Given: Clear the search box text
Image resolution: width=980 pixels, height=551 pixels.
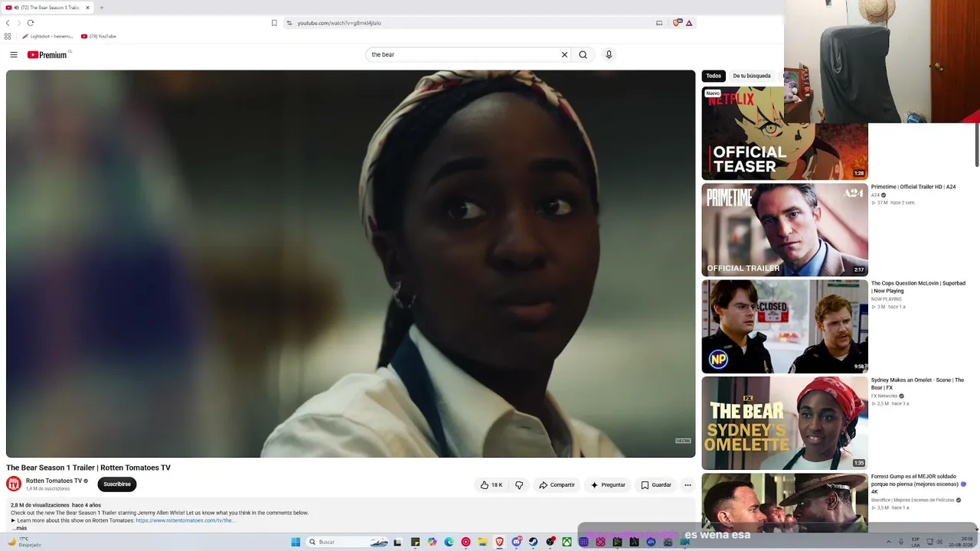Looking at the screenshot, I should [x=564, y=54].
